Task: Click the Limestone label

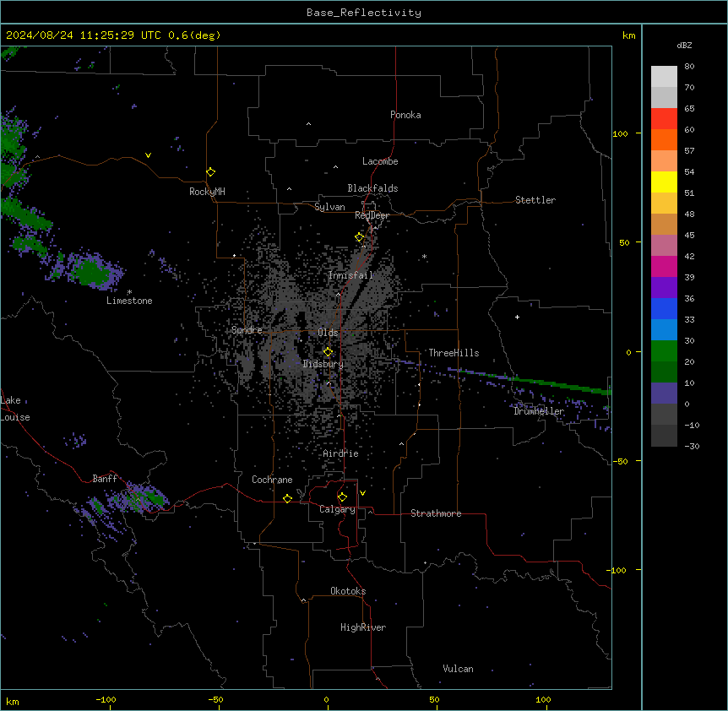Action: tap(129, 301)
